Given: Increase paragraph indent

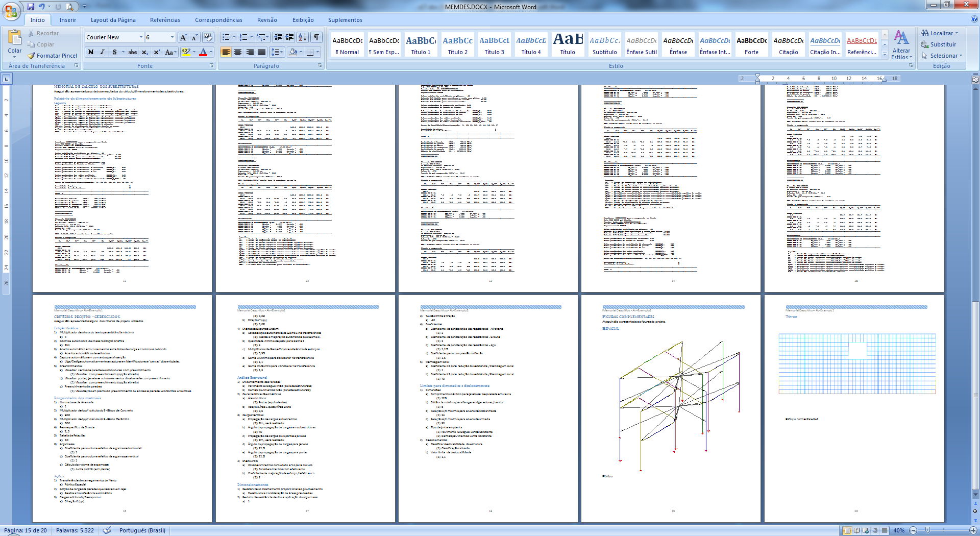Looking at the screenshot, I should coord(290,37).
